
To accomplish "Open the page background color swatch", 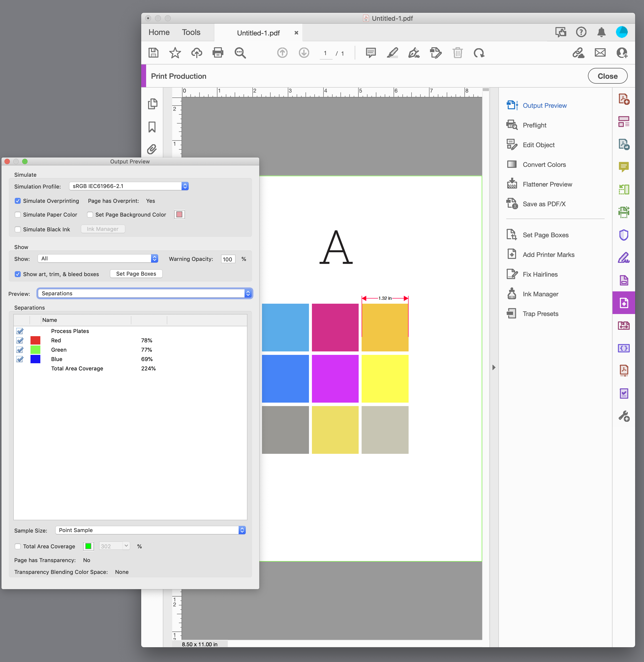I will pos(179,214).
